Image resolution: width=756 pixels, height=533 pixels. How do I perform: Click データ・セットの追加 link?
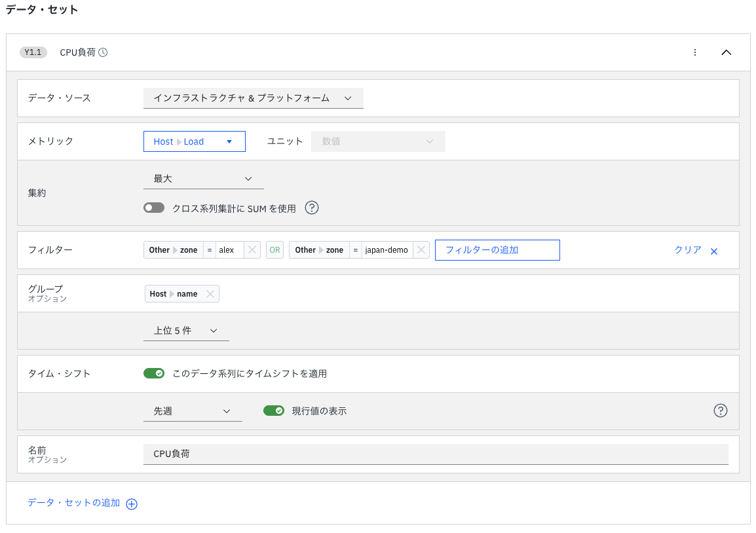(x=74, y=503)
